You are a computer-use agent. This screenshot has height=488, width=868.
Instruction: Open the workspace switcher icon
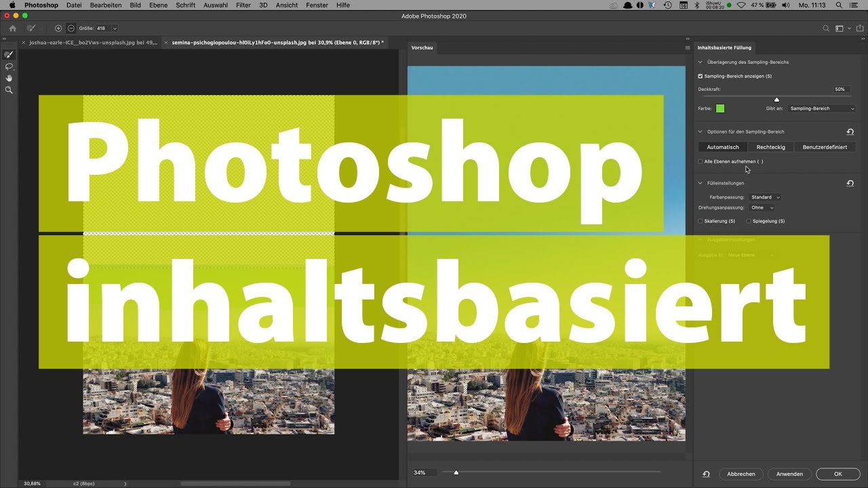pos(839,28)
